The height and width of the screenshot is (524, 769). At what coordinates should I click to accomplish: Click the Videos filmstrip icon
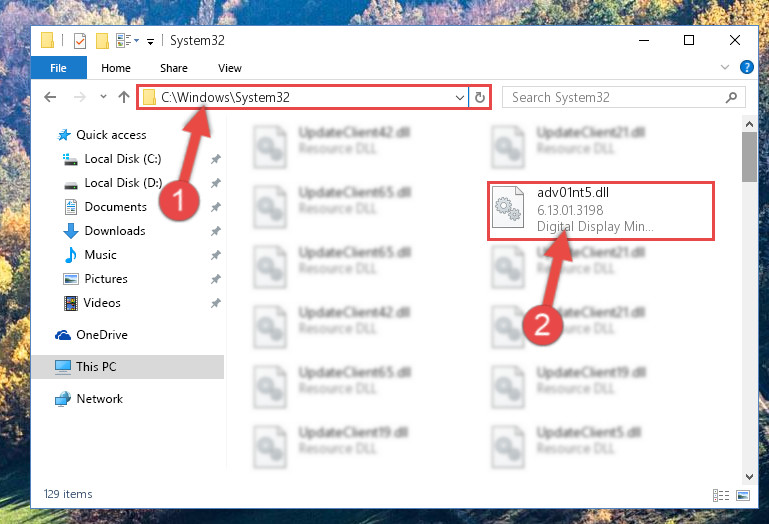coord(71,303)
